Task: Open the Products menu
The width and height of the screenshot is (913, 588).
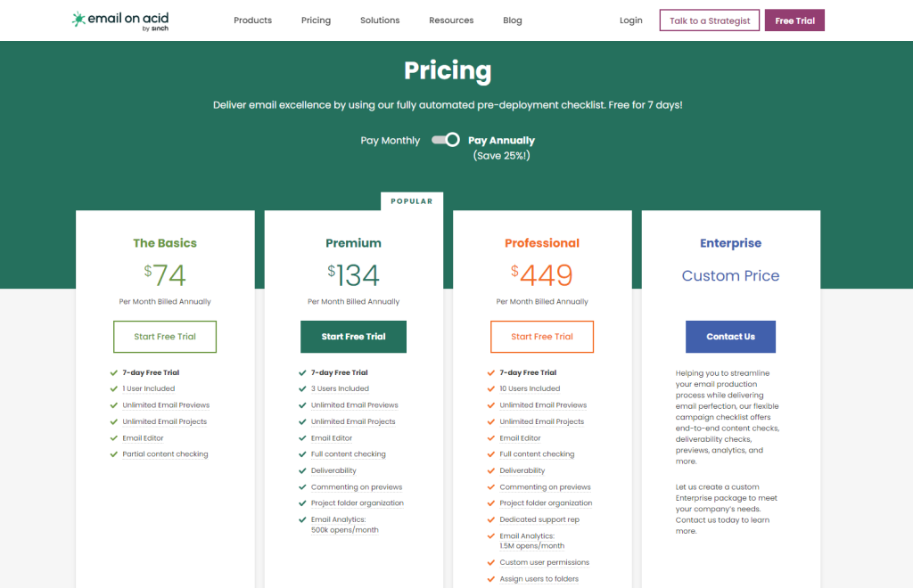Action: click(x=252, y=20)
